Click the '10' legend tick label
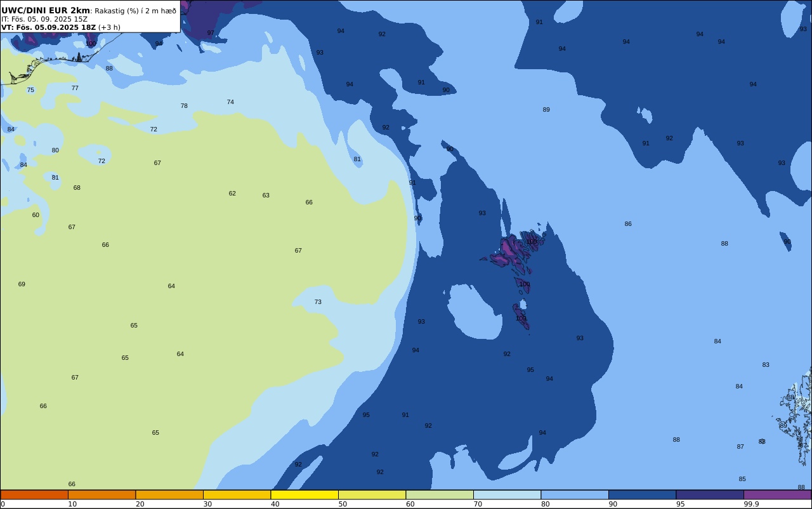Viewport: 812px width, 509px height. pyautogui.click(x=72, y=504)
